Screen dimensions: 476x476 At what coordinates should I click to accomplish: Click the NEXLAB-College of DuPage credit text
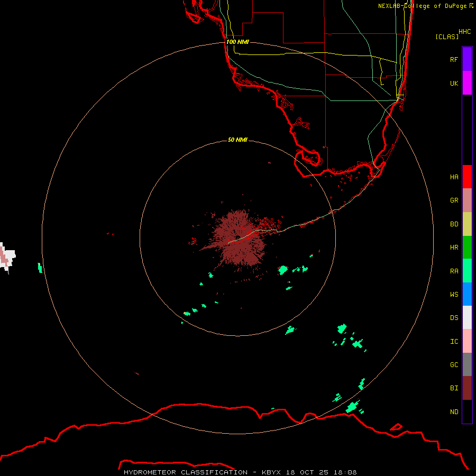coord(422,6)
